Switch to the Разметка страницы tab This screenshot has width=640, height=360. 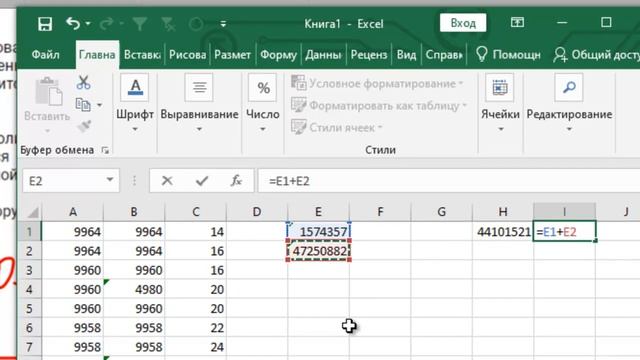[x=232, y=55]
